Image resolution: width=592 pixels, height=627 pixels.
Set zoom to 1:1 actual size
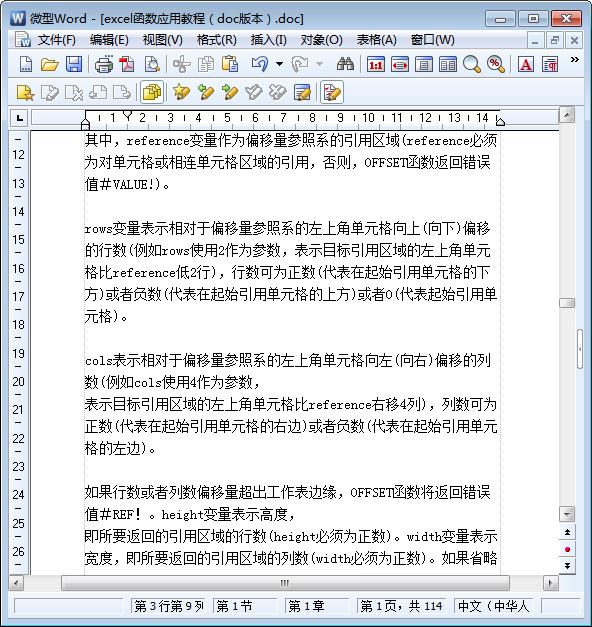coord(376,64)
